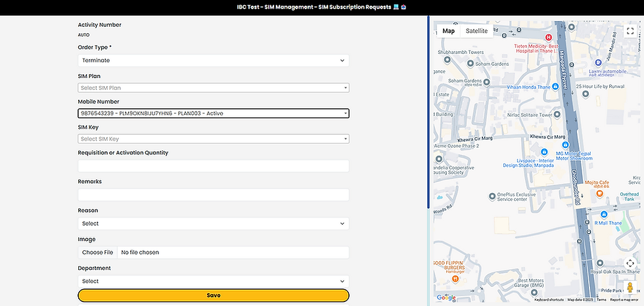
Task: Open the Department dropdown
Action: point(214,282)
